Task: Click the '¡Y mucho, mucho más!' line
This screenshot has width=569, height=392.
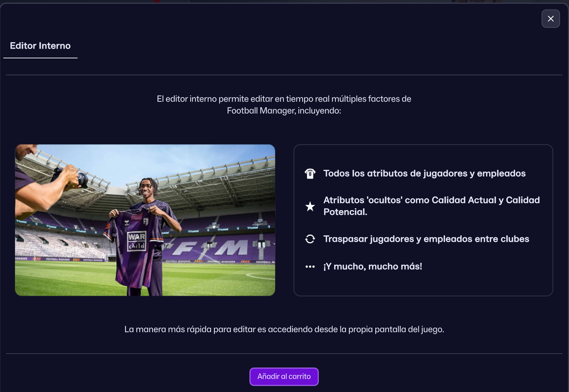Action: 373,267
